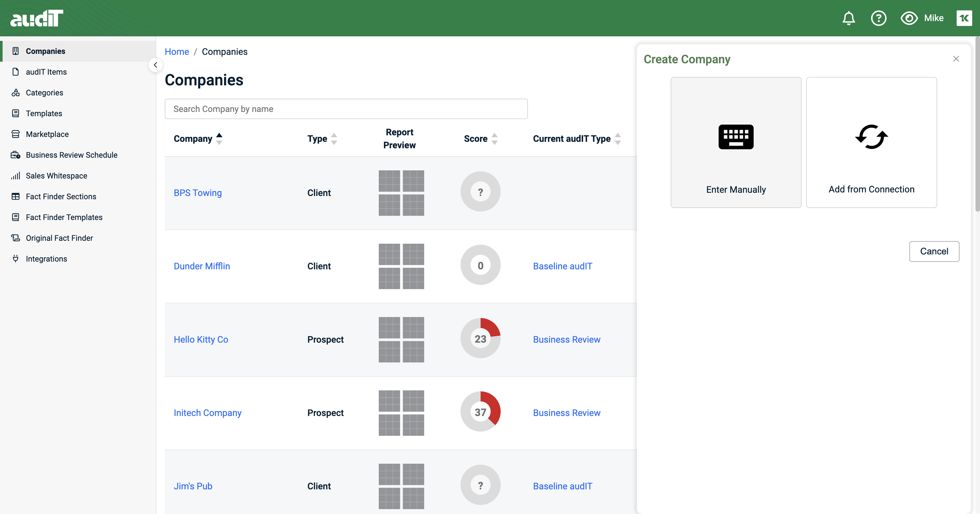Open BPS Towing report preview thumbnail
The image size is (980, 514).
(401, 193)
